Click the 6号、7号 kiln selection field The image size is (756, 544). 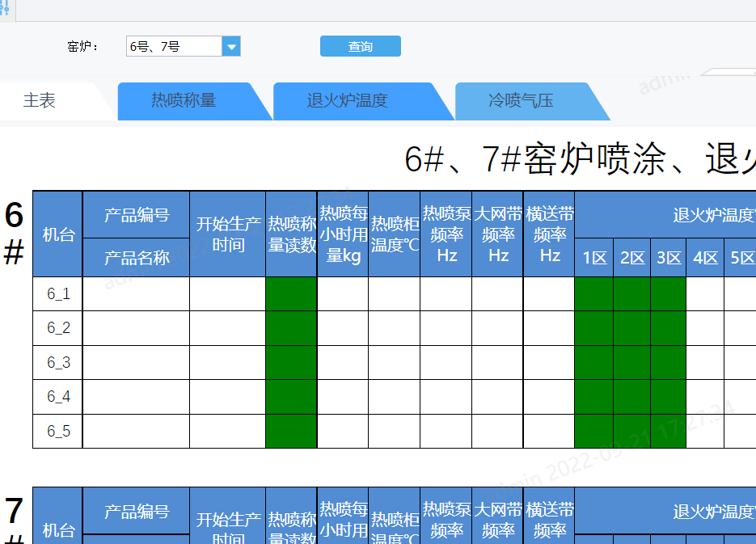coord(174,47)
